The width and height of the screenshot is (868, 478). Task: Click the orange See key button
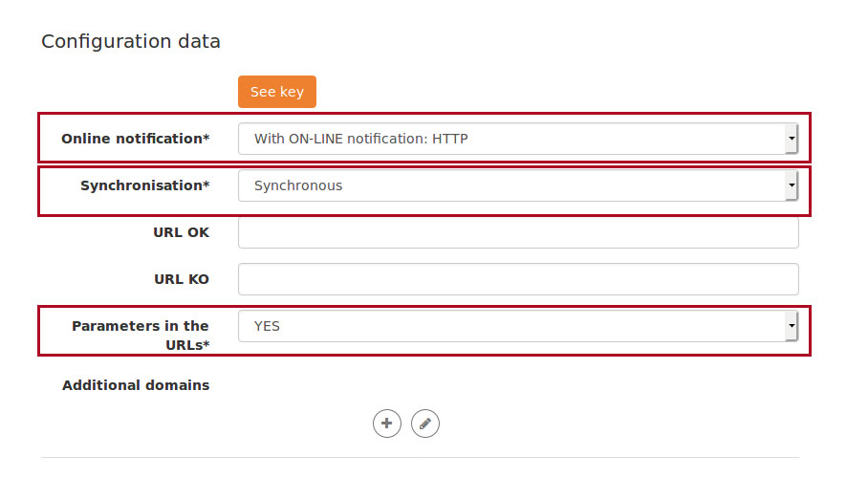coord(277,92)
